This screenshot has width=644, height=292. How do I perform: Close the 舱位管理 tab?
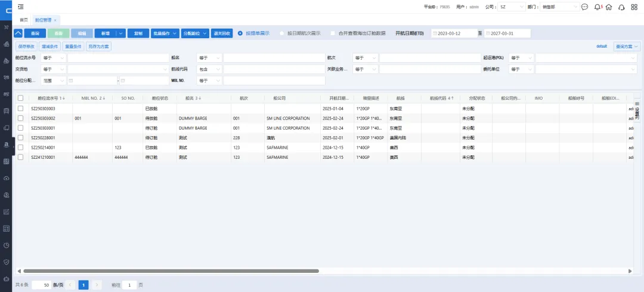[x=55, y=20]
